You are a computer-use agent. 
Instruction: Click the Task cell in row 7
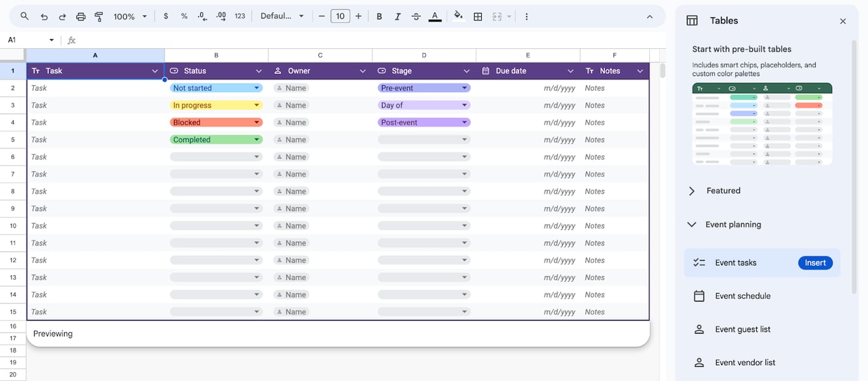pyautogui.click(x=95, y=174)
